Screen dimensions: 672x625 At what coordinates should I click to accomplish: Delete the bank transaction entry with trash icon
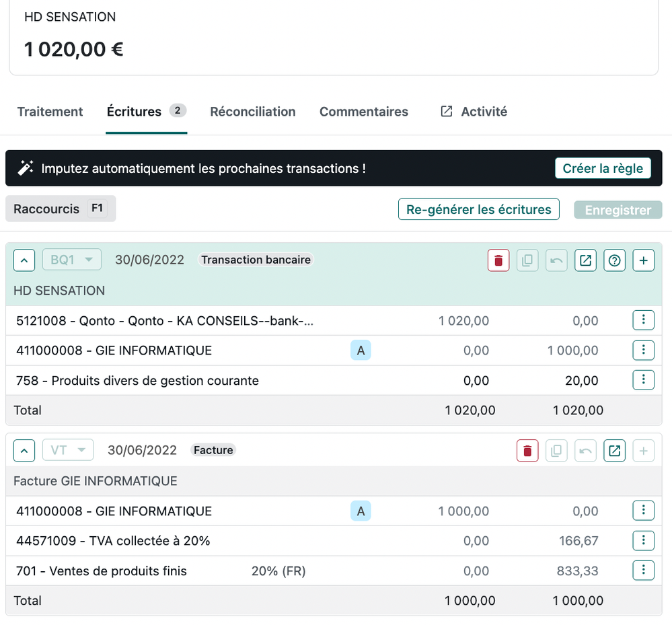(498, 260)
